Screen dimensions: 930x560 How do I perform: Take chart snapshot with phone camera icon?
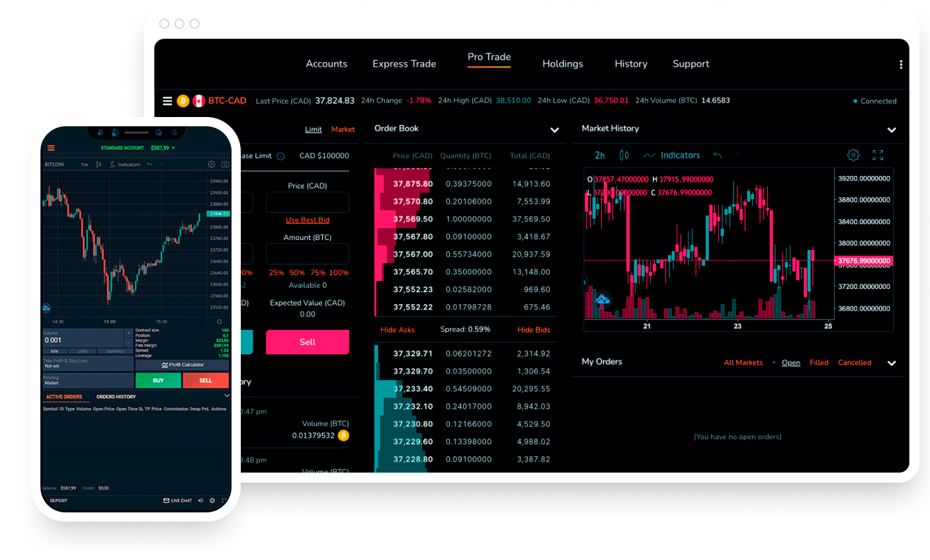tap(226, 164)
